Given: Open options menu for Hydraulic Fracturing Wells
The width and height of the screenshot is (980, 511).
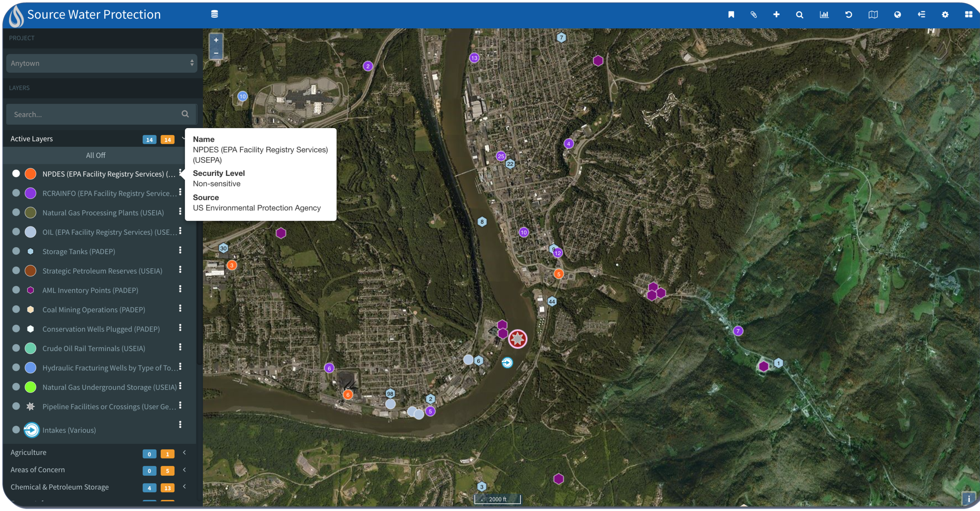Looking at the screenshot, I should (x=180, y=367).
